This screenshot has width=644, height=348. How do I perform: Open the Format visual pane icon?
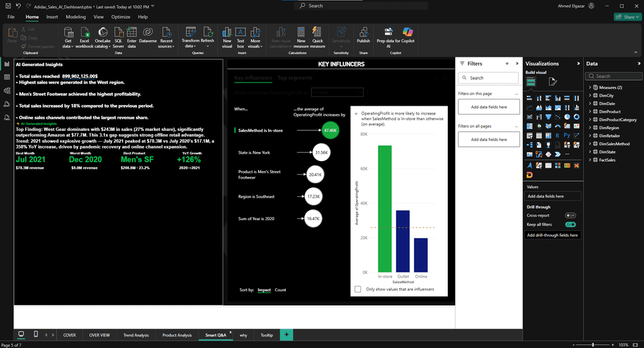click(553, 82)
